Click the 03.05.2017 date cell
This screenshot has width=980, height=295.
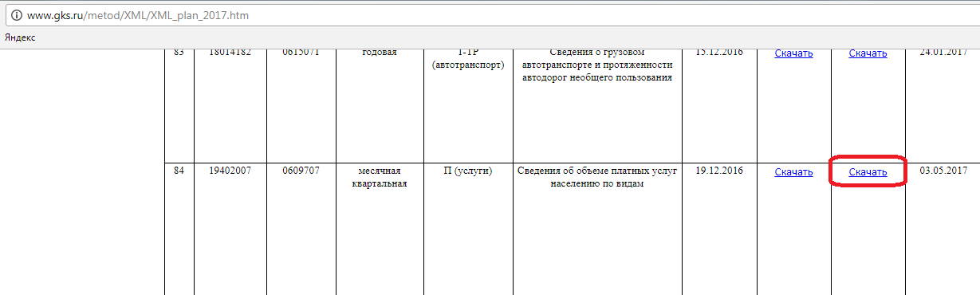tap(943, 171)
